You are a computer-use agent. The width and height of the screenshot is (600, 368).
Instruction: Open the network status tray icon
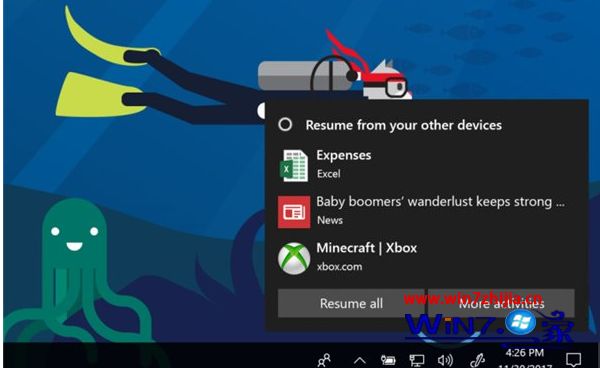[417, 360]
